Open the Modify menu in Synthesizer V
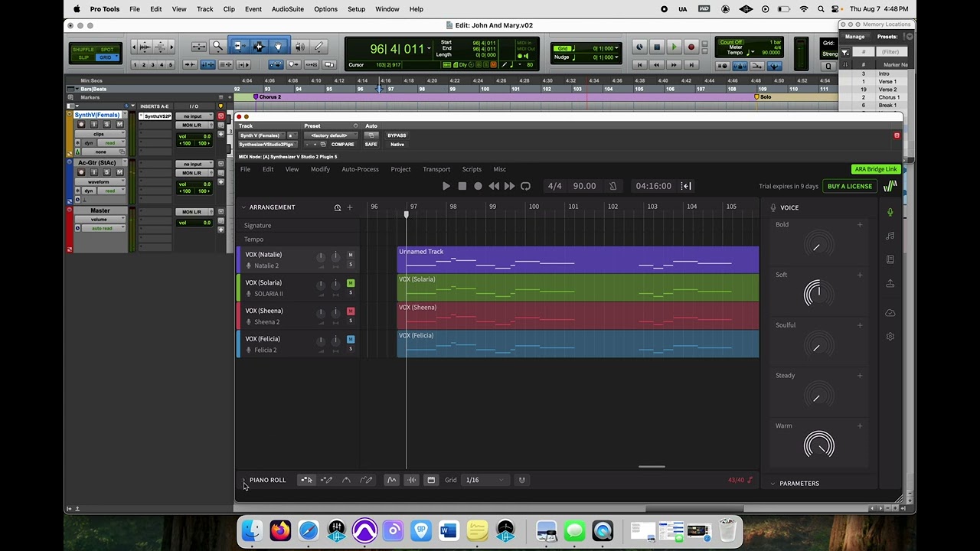 (320, 169)
